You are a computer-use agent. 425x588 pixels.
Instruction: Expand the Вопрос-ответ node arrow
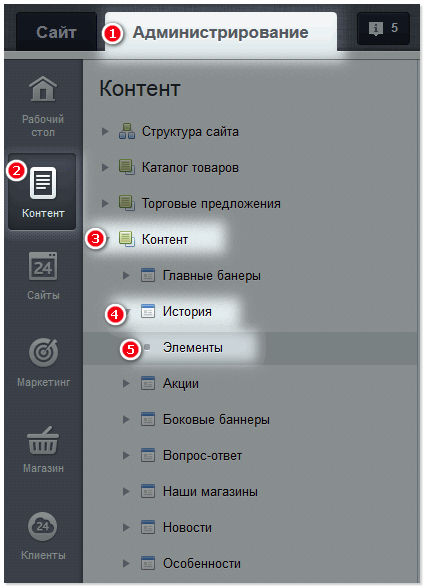coord(126,456)
